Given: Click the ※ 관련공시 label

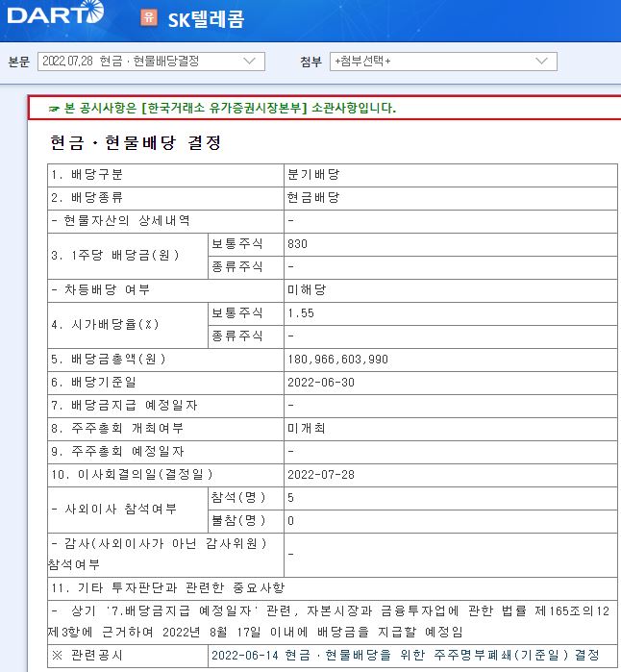Looking at the screenshot, I should (x=87, y=656).
